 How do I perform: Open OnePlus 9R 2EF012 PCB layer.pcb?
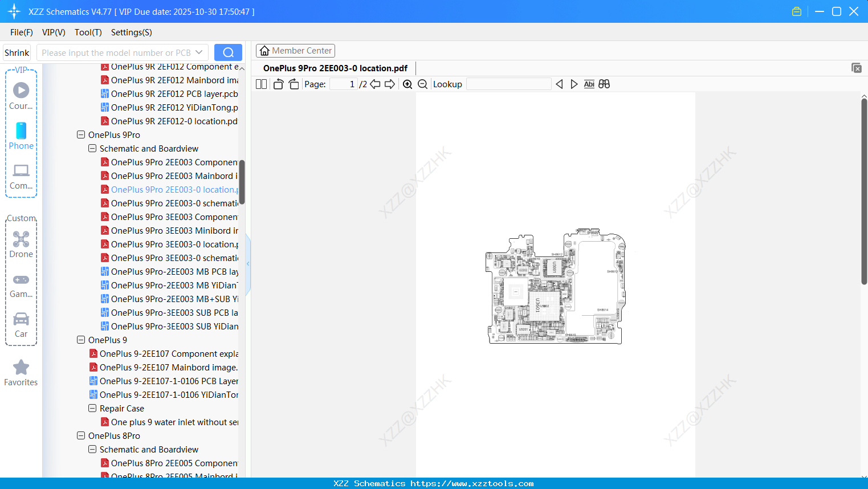(170, 94)
